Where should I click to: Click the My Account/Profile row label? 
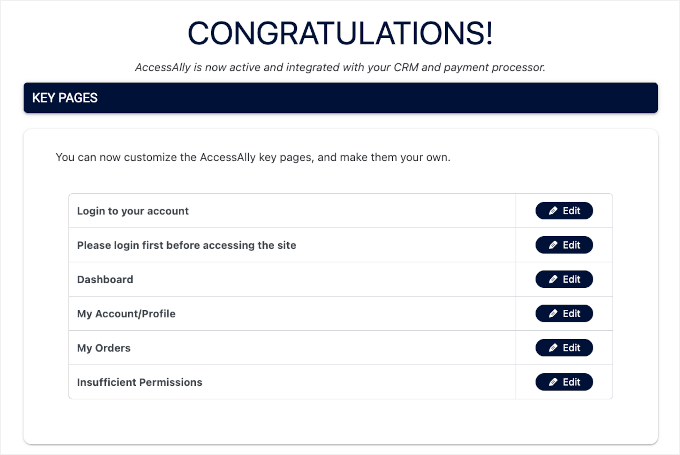coord(126,314)
